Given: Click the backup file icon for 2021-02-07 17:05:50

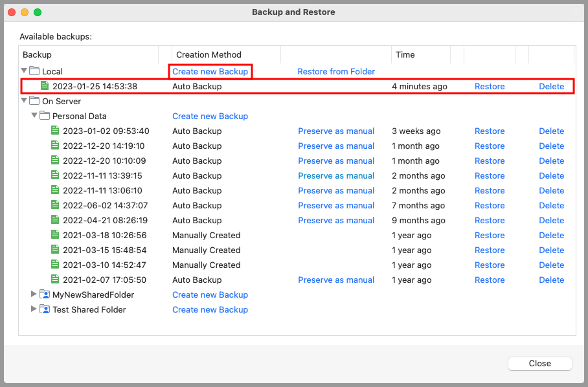Looking at the screenshot, I should coord(54,280).
